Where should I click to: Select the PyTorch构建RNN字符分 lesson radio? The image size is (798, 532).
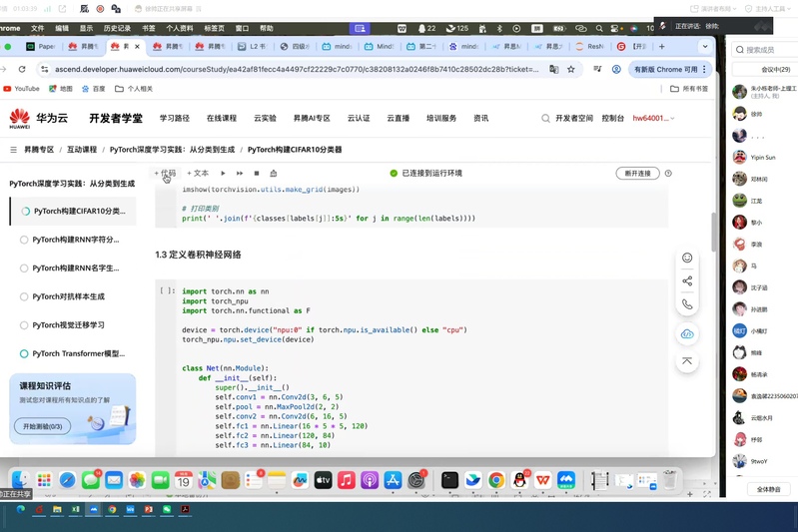coord(24,240)
